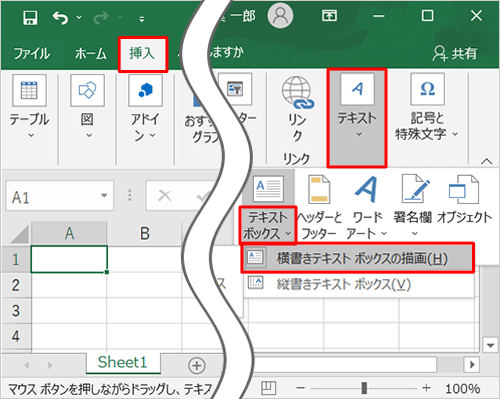Open the アドイン group icon
The width and height of the screenshot is (500, 399).
pos(146,90)
